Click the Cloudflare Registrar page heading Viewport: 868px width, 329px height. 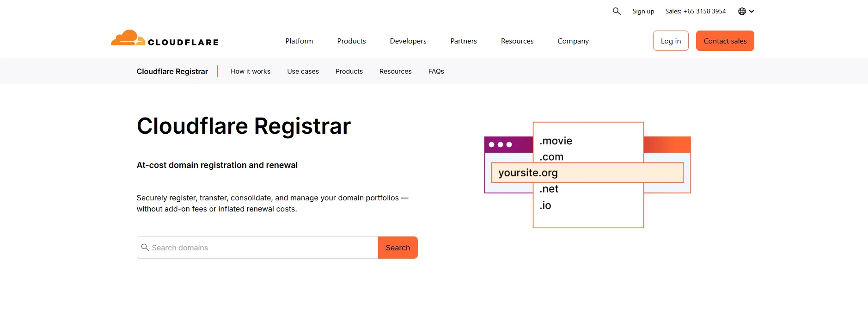(244, 126)
